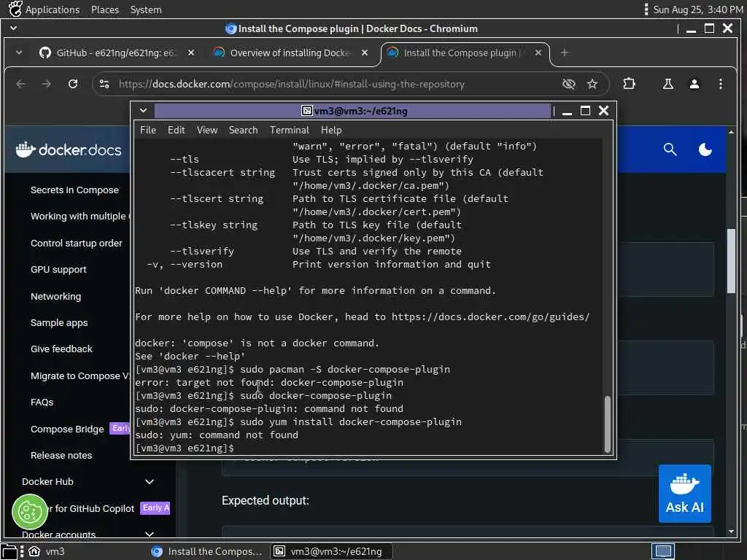Open the terminal Terminal menu
This screenshot has width=747, height=560.
(289, 130)
